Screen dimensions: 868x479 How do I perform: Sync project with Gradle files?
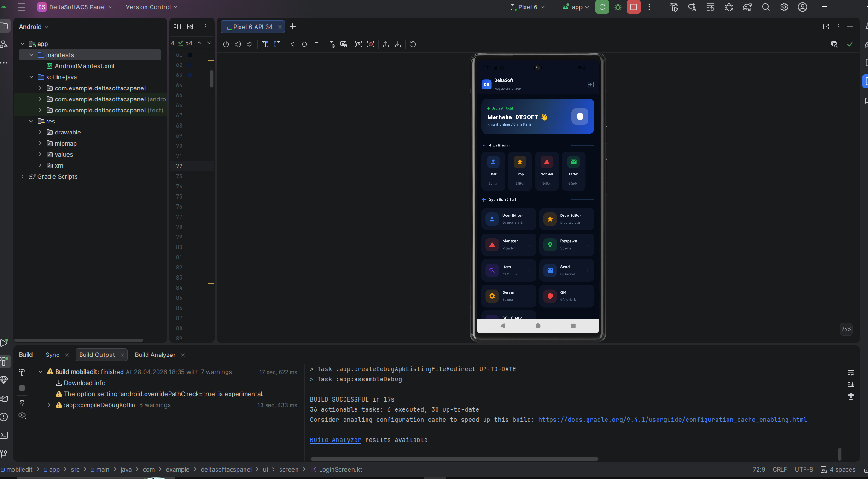pyautogui.click(x=747, y=7)
